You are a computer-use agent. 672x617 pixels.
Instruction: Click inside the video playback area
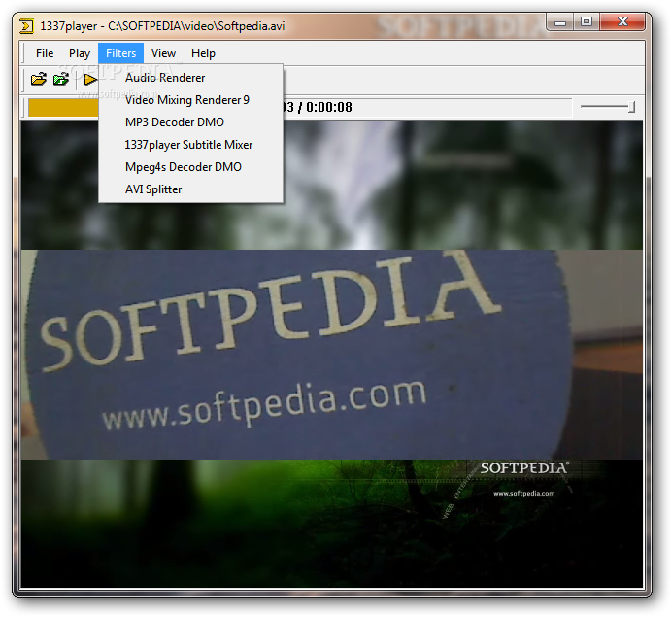point(332,355)
